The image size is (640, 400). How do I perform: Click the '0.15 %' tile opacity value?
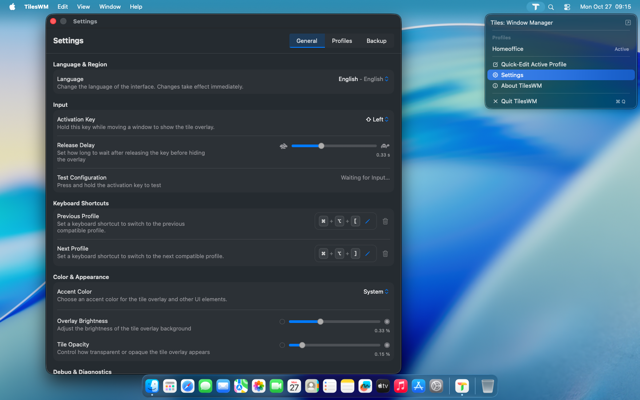pos(382,354)
